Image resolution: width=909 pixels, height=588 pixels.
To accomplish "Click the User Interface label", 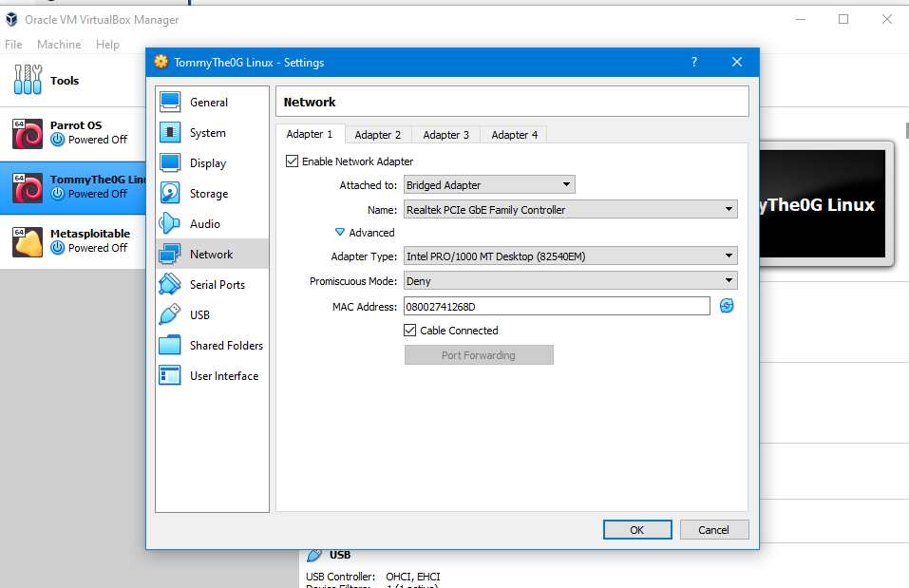I will pos(224,376).
